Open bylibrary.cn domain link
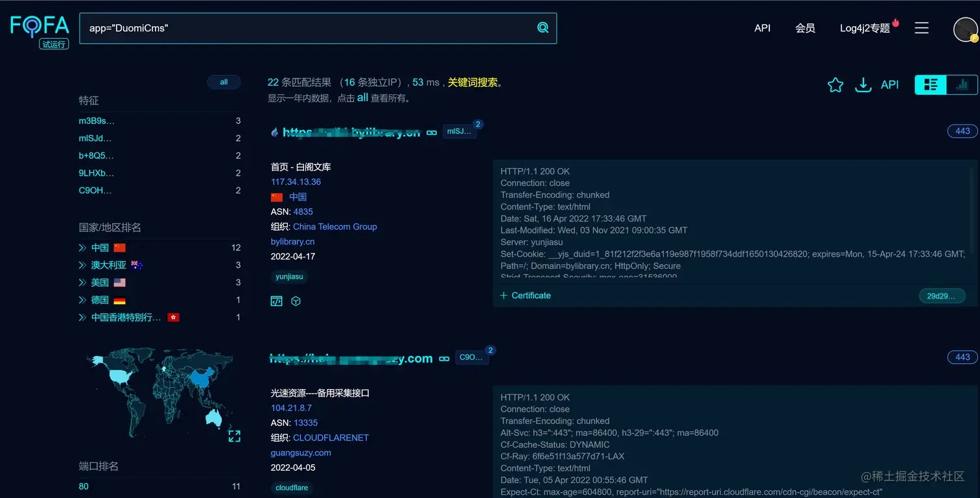This screenshot has width=980, height=498. pos(292,241)
